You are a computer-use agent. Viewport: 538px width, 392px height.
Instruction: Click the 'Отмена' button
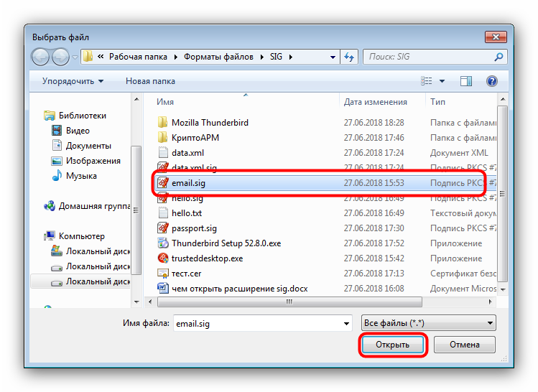pyautogui.click(x=465, y=345)
